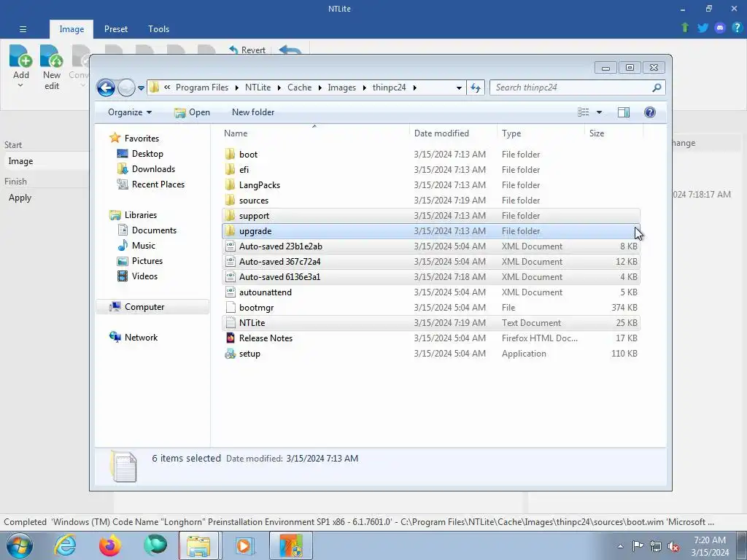The width and height of the screenshot is (747, 560).
Task: Click the arrow after Cache in the path
Action: (320, 87)
